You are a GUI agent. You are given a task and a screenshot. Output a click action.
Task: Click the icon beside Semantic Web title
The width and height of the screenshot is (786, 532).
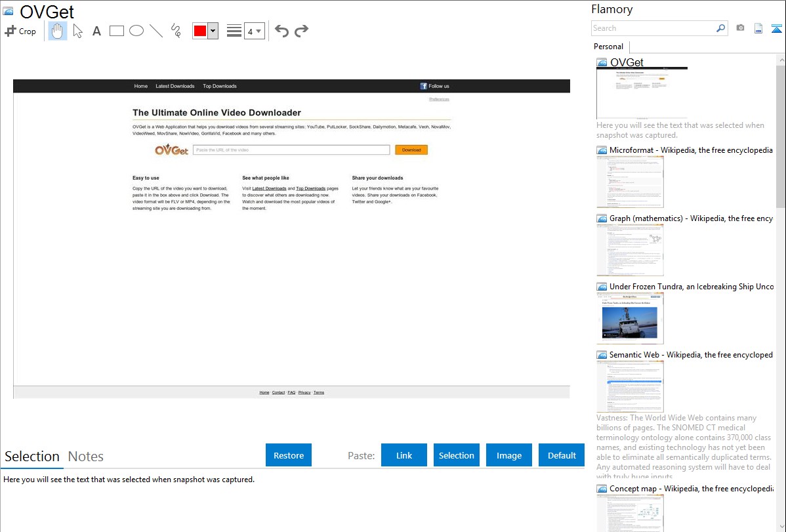click(x=602, y=355)
